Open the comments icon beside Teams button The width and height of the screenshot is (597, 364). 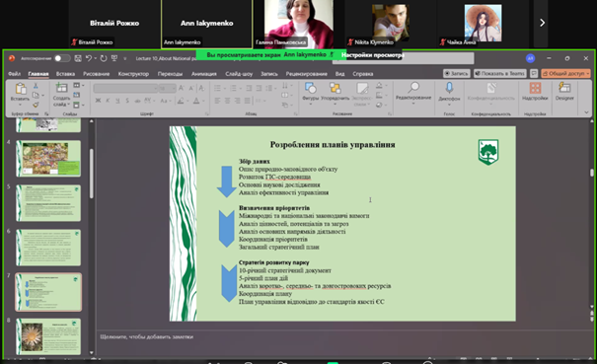(534, 73)
